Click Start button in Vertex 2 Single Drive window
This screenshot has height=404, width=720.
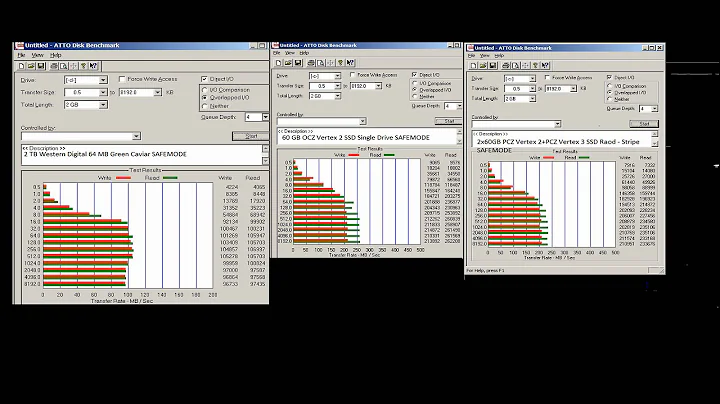tap(448, 121)
